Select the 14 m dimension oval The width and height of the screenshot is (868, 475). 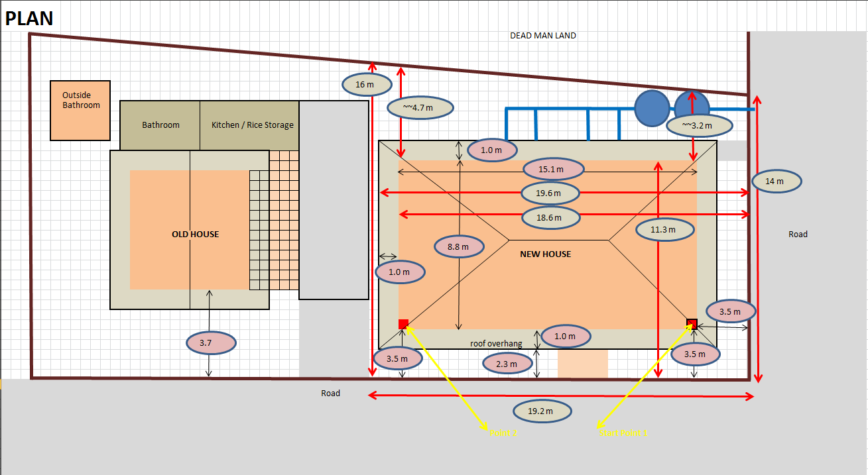[x=777, y=181]
